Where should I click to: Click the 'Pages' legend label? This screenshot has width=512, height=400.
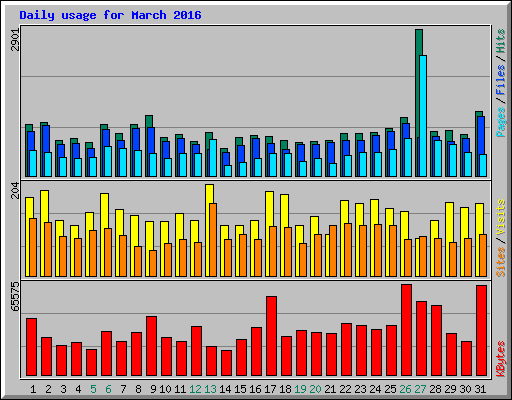pos(501,122)
